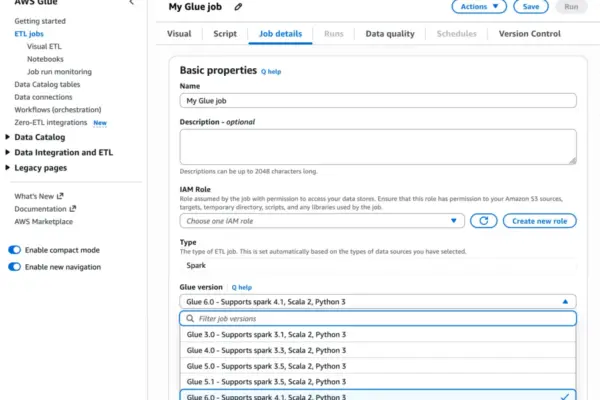Image resolution: width=600 pixels, height=400 pixels.
Task: Toggle Enable compact mode switch
Action: [15, 250]
